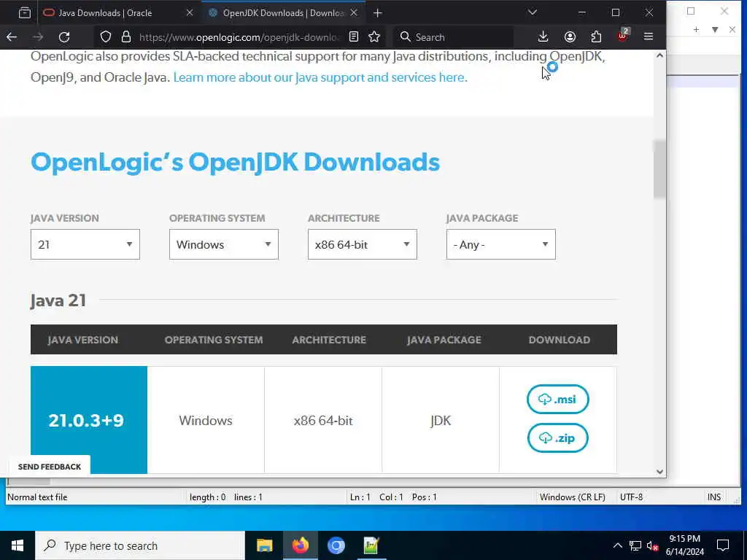The width and height of the screenshot is (747, 560).
Task: Switch to Firefox in the taskbar
Action: pos(300,545)
